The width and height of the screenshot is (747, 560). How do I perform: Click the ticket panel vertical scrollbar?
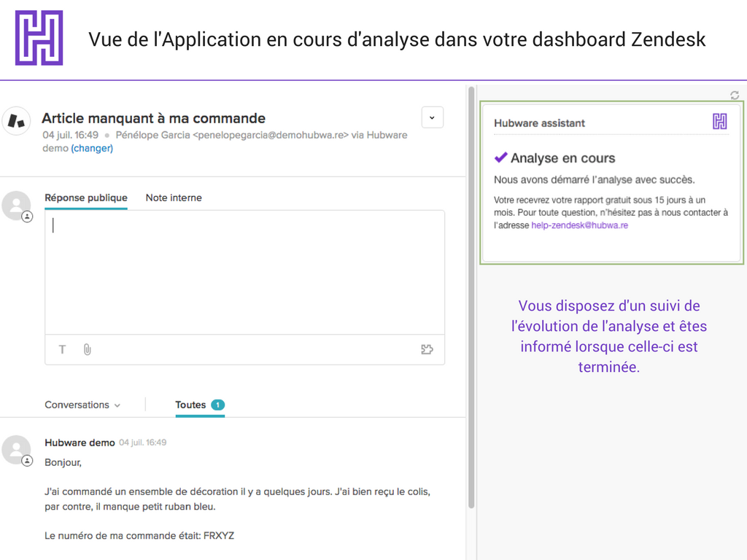coord(471,292)
